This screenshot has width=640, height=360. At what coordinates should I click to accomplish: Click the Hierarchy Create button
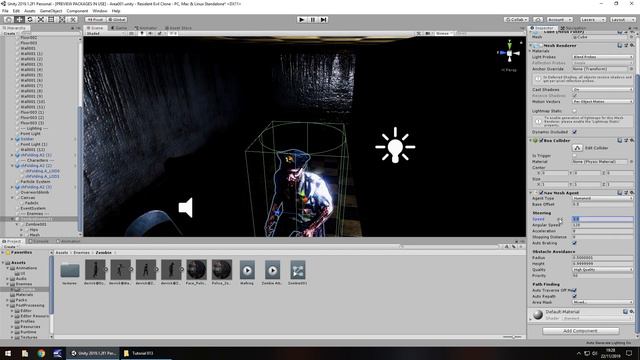click(10, 33)
